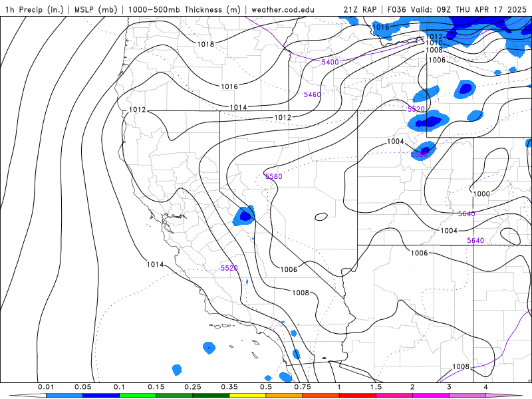Click the 1012 label stacked above 1010
Image resolution: width=532 pixels, height=399 pixels.
(x=434, y=37)
